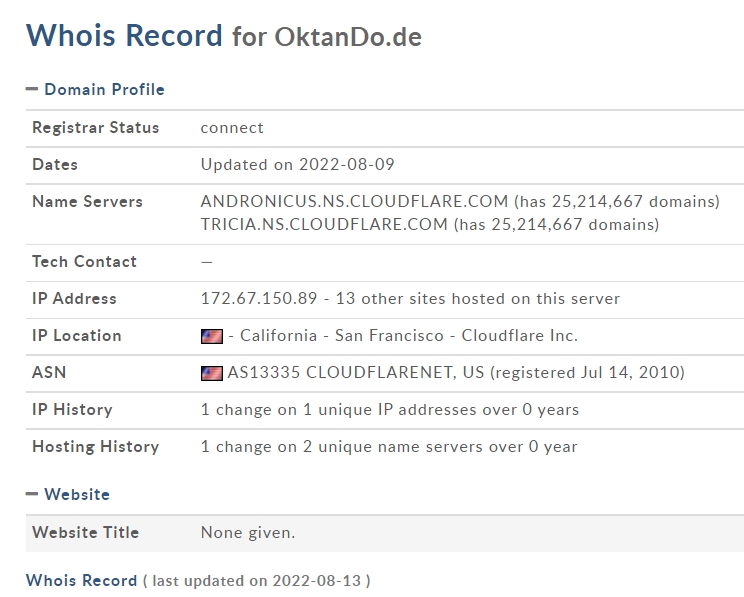
Task: Open IP History change details
Action: 390,410
